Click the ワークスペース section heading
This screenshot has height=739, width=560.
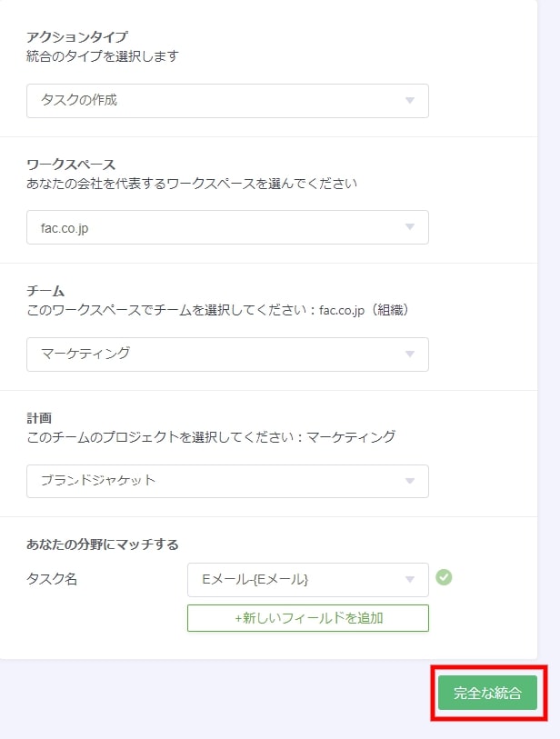coord(71,164)
